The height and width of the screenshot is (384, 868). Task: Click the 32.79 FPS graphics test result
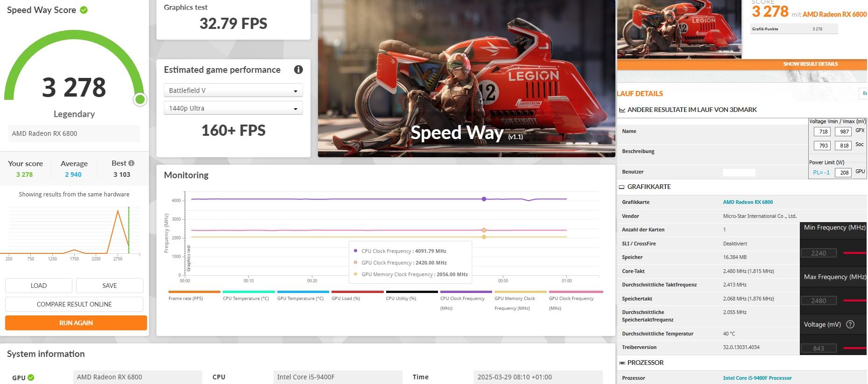coord(233,23)
